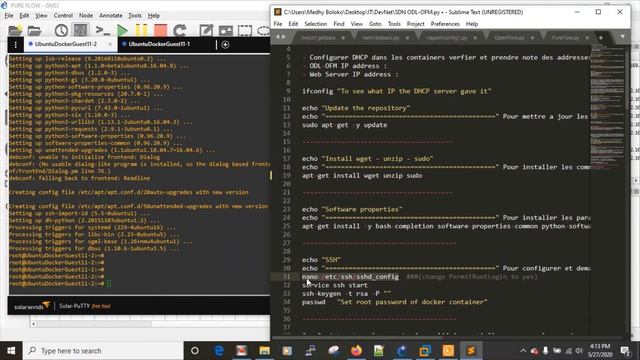Open GNS3 Node menu

point(86,16)
